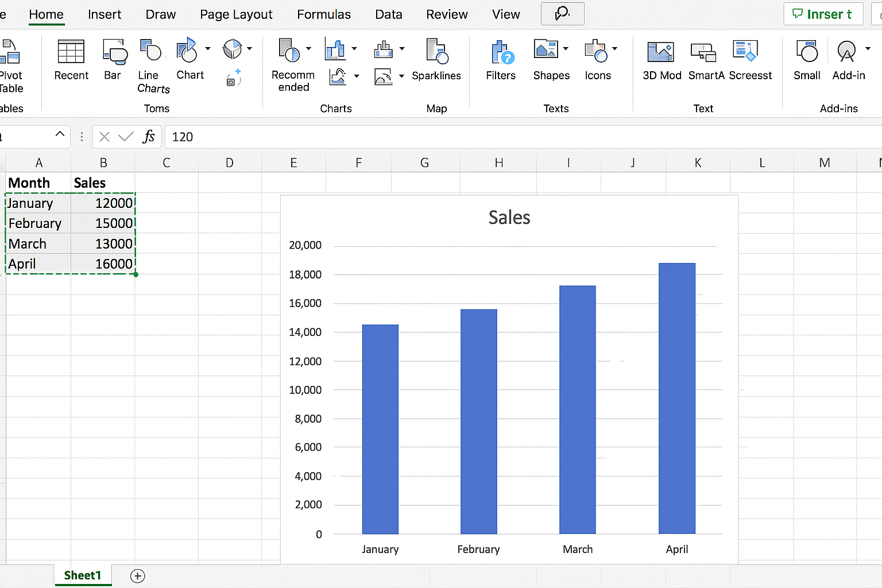This screenshot has width=882, height=588.
Task: Open Recommended charts icon
Action: pos(289,50)
